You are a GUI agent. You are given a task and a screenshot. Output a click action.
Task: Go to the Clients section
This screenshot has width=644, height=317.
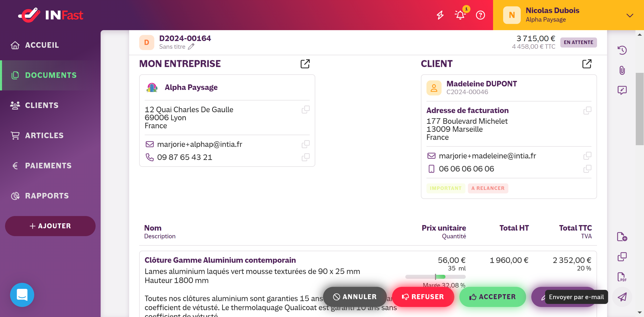(42, 105)
